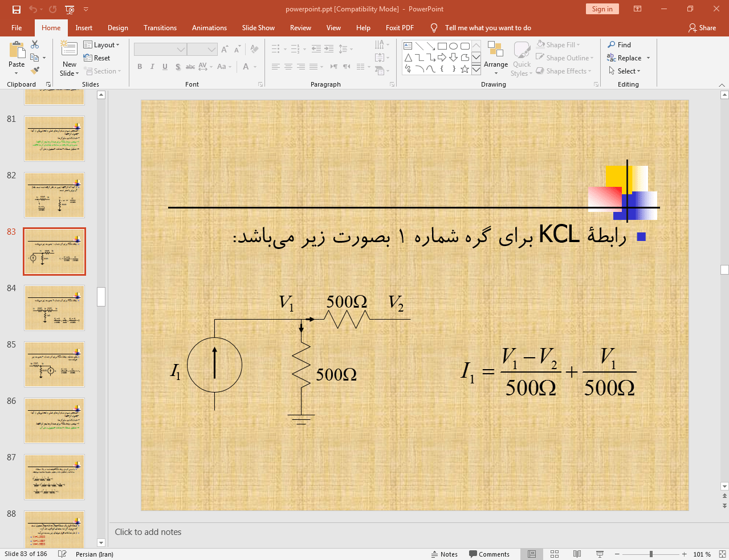This screenshot has height=560, width=729.
Task: Open the Shape Outline dropdown
Action: [x=565, y=58]
